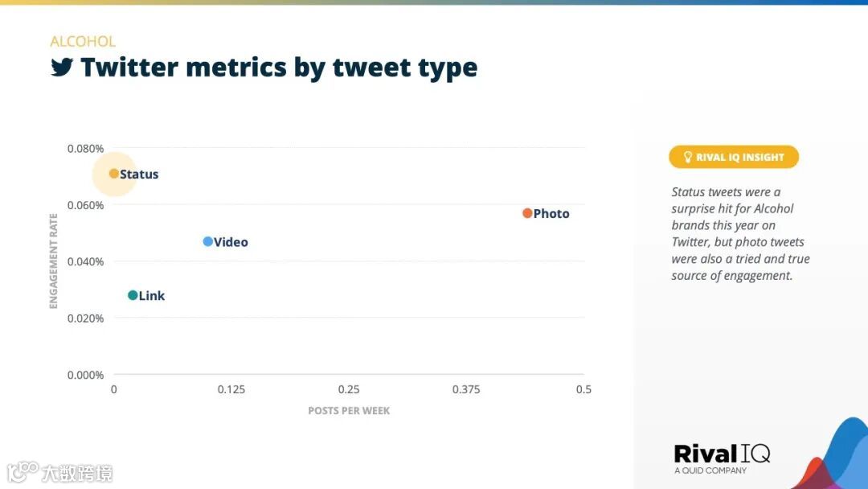
Task: Click the lightbulb insight icon
Action: [687, 157]
